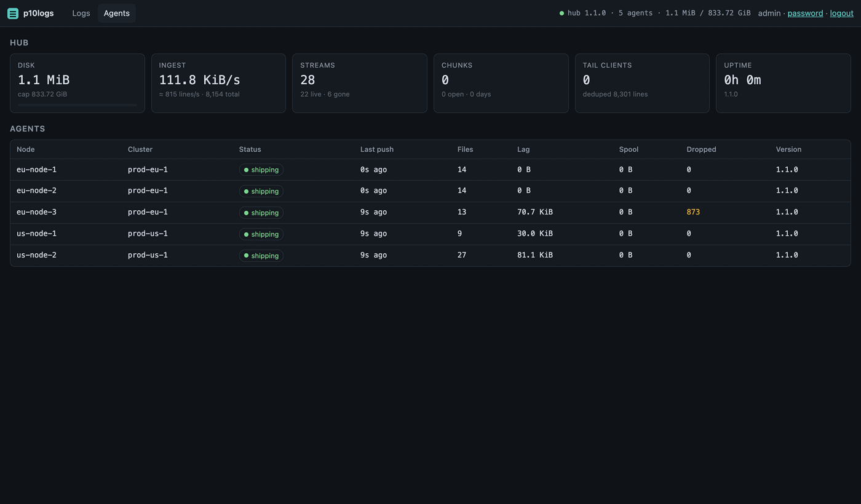This screenshot has height=504, width=861.
Task: Open the Logs tab
Action: tap(81, 14)
